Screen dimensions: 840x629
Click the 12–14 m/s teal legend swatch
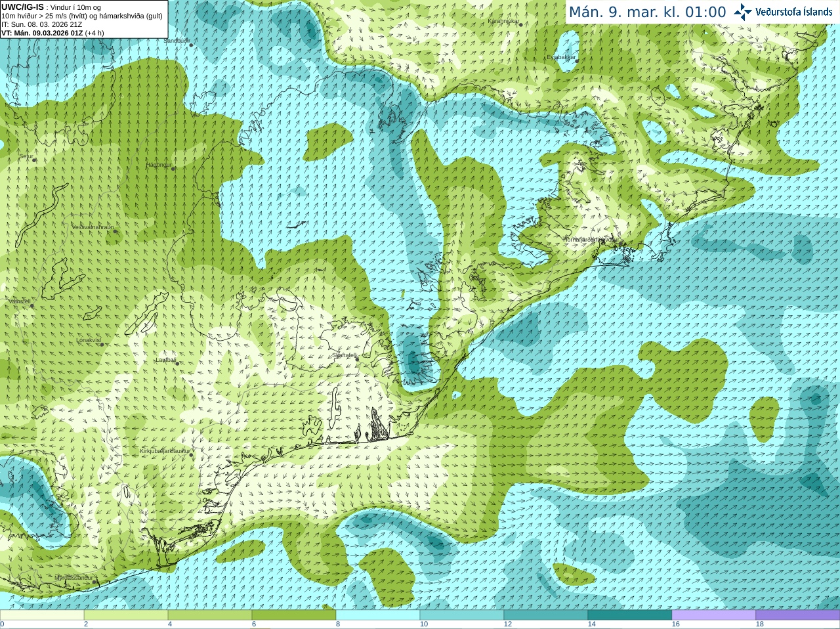click(x=546, y=615)
